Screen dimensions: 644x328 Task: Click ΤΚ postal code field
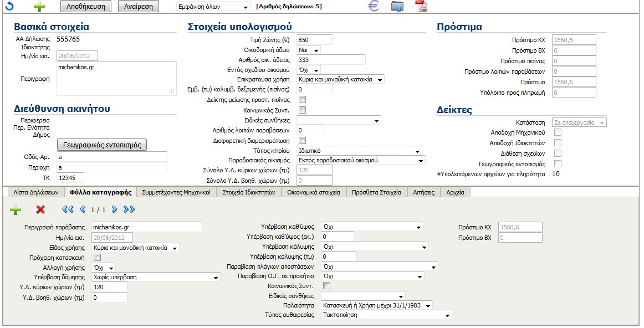click(70, 178)
